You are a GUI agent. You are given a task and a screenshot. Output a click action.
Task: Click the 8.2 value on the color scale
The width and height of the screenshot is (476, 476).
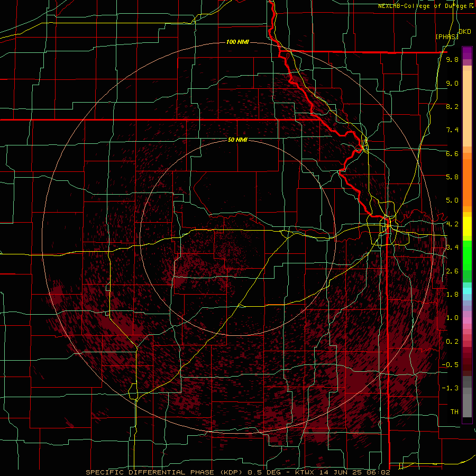click(x=452, y=106)
